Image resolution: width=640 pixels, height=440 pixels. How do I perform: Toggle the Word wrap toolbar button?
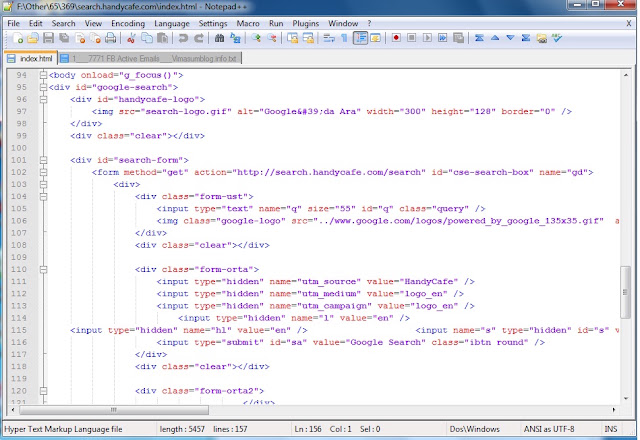point(329,38)
